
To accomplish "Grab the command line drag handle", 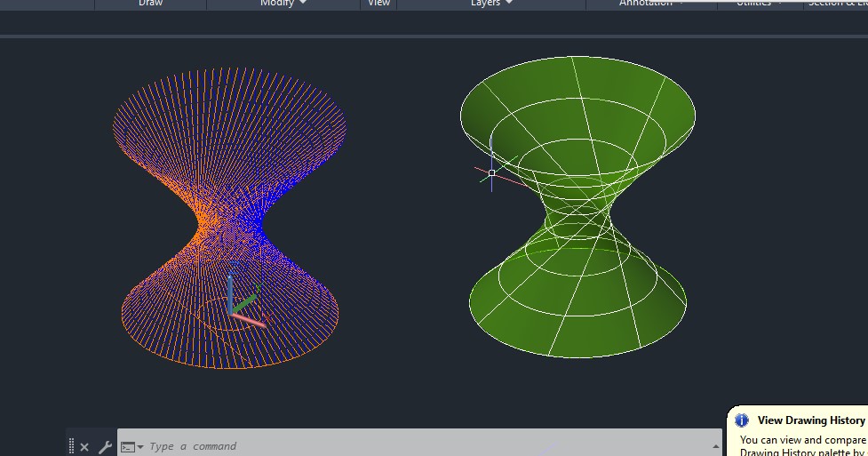I will [x=72, y=446].
